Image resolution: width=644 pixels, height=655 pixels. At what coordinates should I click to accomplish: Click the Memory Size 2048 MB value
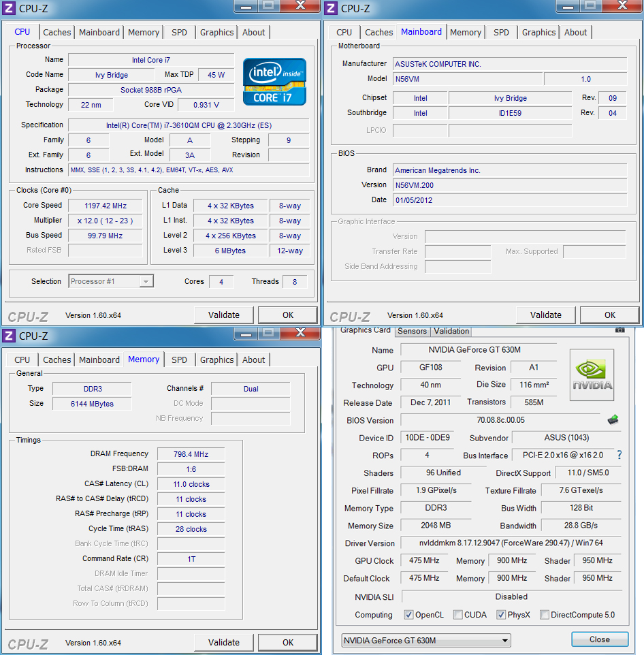coord(436,525)
